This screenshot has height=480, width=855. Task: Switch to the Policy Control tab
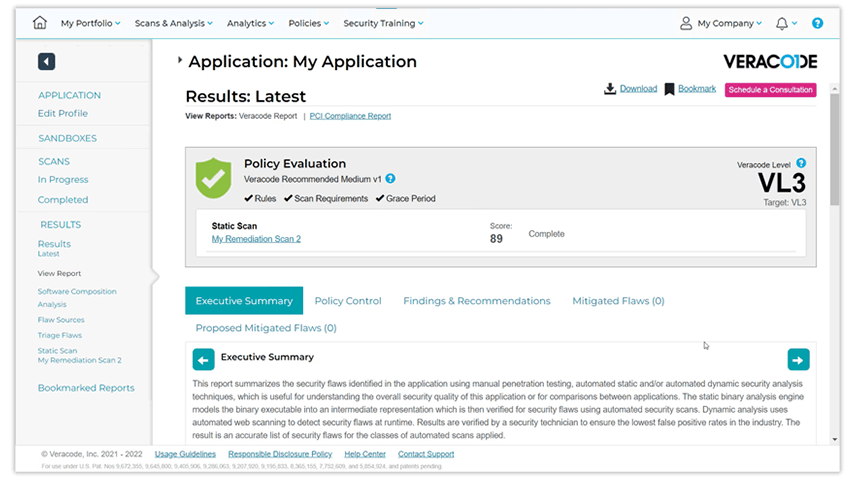pyautogui.click(x=348, y=301)
